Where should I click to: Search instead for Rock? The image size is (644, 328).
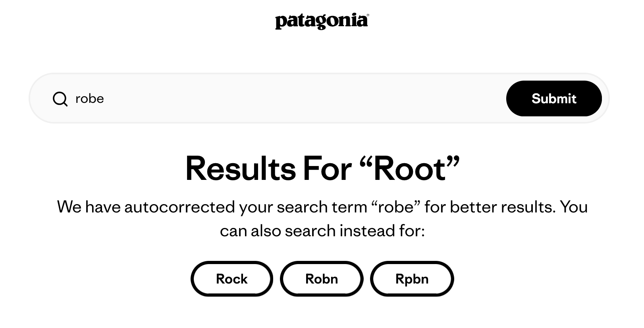[232, 279]
